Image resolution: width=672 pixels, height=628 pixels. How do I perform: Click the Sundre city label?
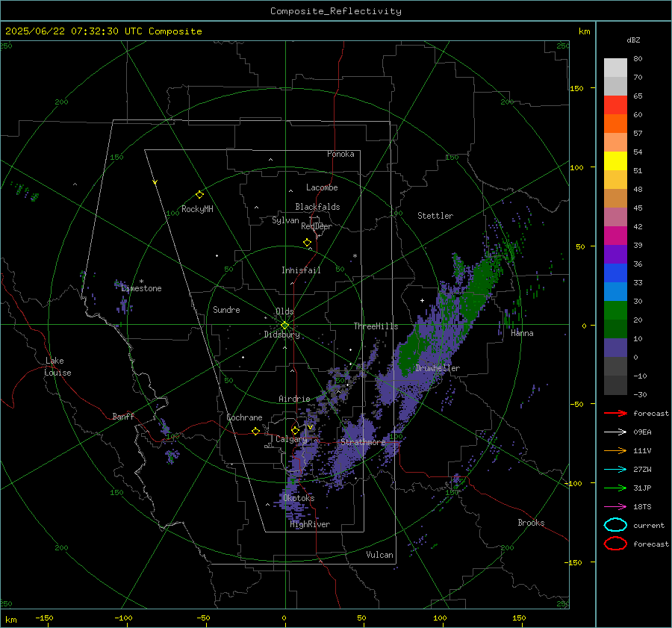pyautogui.click(x=226, y=309)
